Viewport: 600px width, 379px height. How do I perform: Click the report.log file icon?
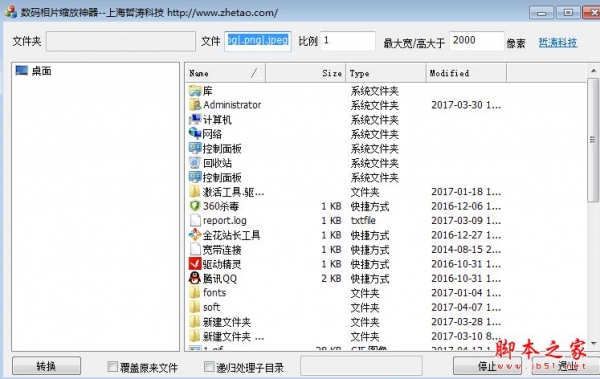pyautogui.click(x=195, y=221)
